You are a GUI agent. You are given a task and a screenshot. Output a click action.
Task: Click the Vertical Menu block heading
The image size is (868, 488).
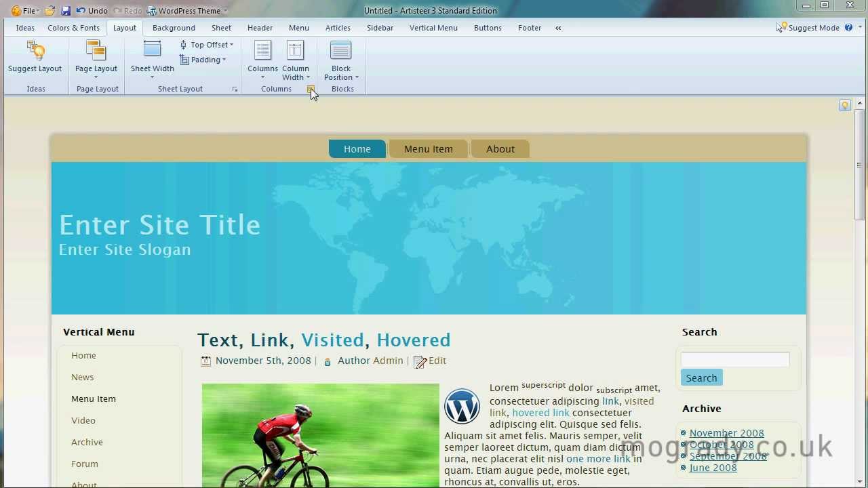[x=99, y=332]
